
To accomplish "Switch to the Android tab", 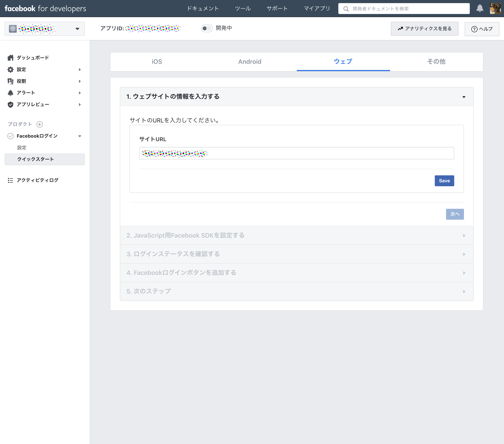I will (x=249, y=62).
